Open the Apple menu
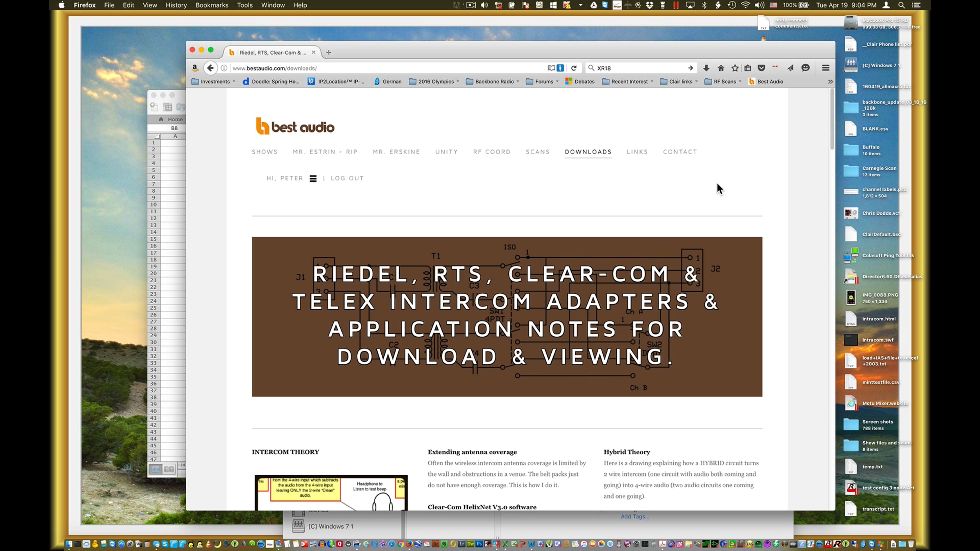 point(62,5)
